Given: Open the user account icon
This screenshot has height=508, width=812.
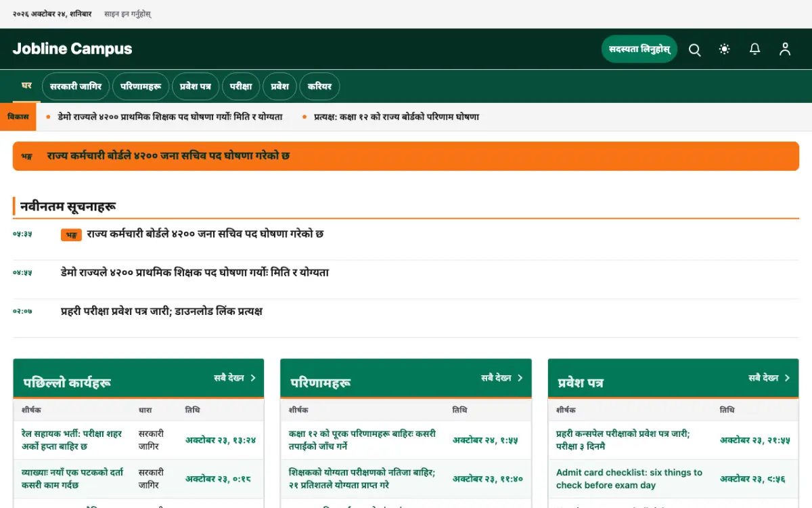Looking at the screenshot, I should point(785,49).
